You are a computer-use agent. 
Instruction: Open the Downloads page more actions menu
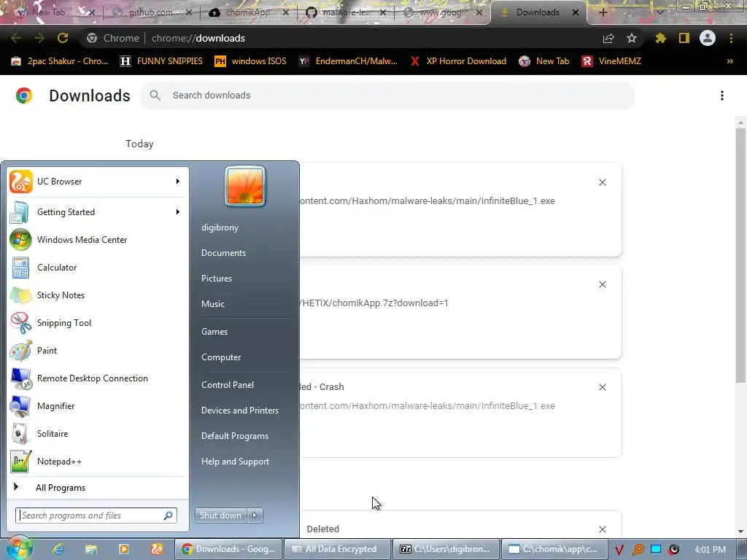[x=721, y=96]
